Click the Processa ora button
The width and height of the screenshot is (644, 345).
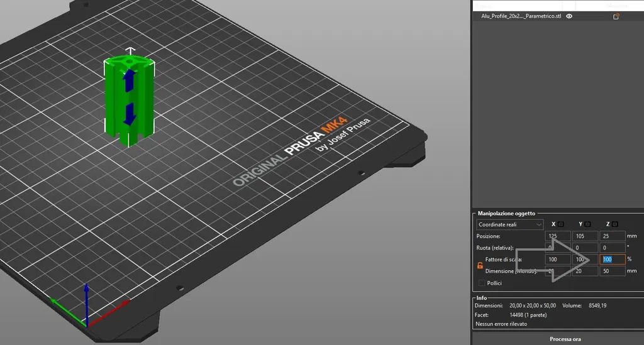pyautogui.click(x=565, y=339)
